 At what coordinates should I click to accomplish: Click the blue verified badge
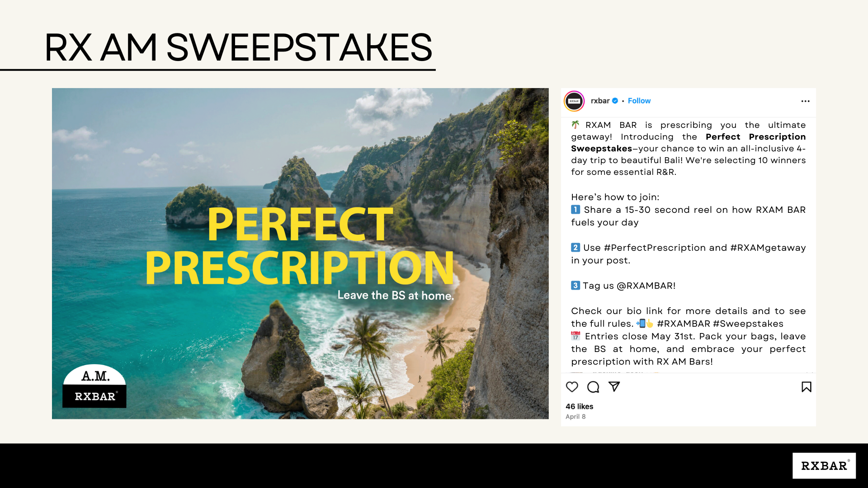pos(615,101)
